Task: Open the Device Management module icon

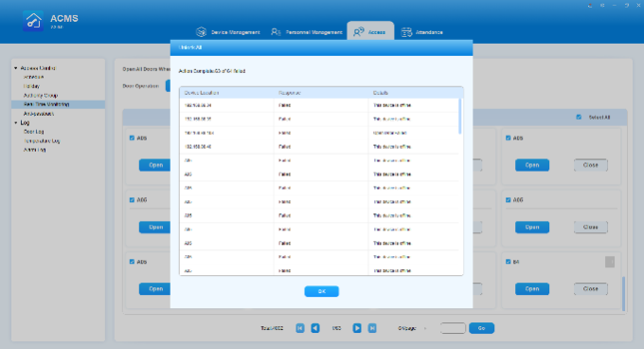Action: pyautogui.click(x=201, y=31)
